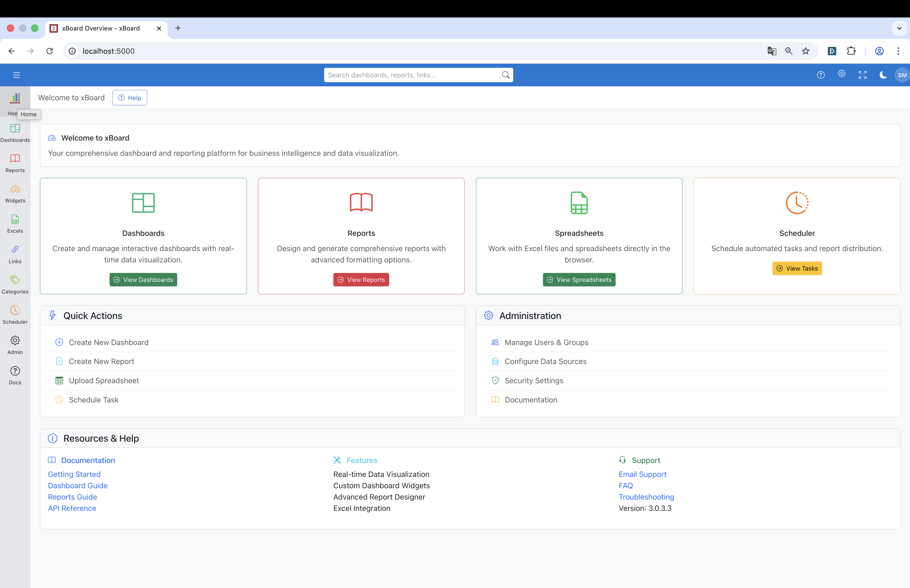The height and width of the screenshot is (588, 910).
Task: Open Excels in the sidebar
Action: click(15, 224)
